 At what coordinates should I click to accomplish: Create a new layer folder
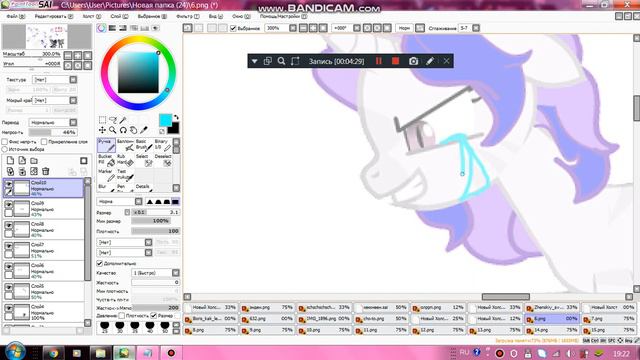34,160
